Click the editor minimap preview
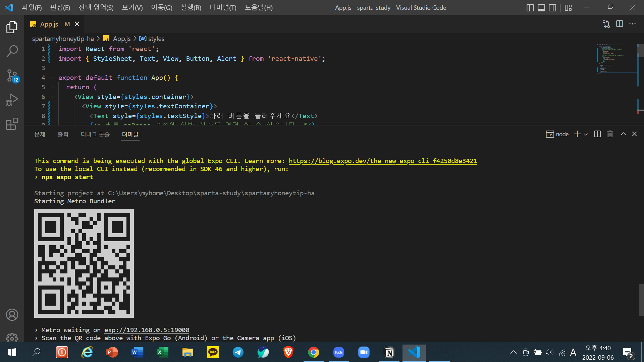 (x=616, y=59)
